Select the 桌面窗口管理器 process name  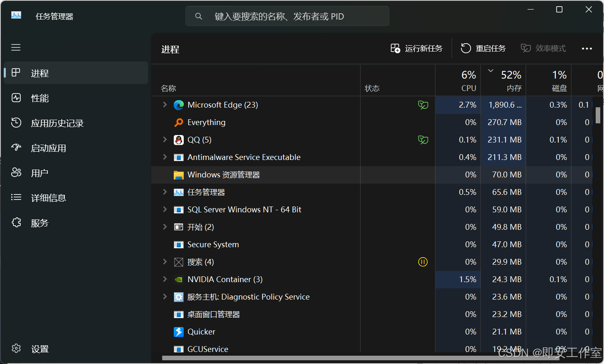tap(214, 315)
